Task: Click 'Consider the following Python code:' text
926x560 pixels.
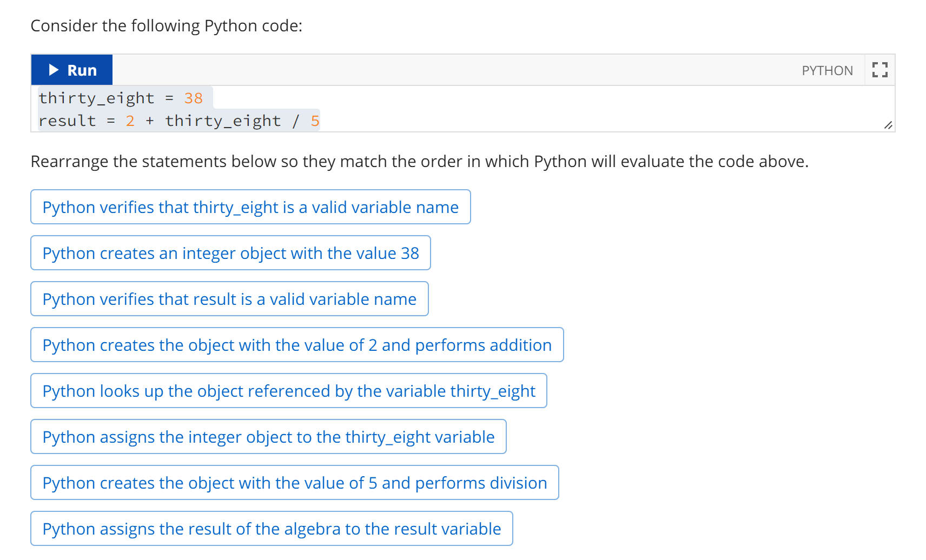Action: coord(167,25)
